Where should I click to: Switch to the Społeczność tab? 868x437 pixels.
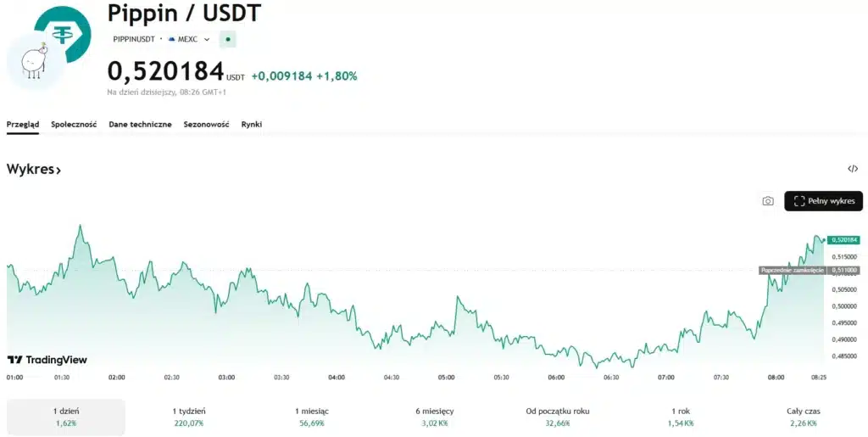pos(74,124)
